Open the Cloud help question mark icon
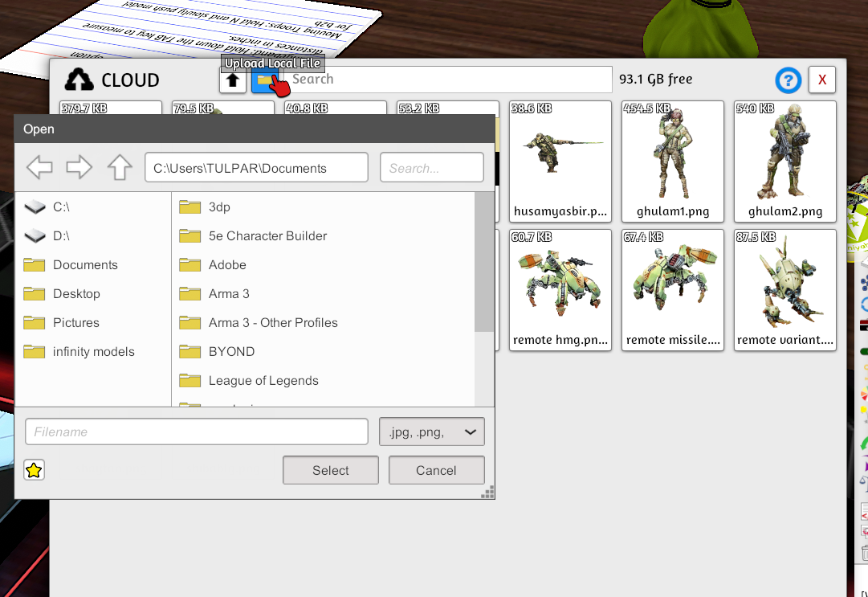 pos(789,80)
